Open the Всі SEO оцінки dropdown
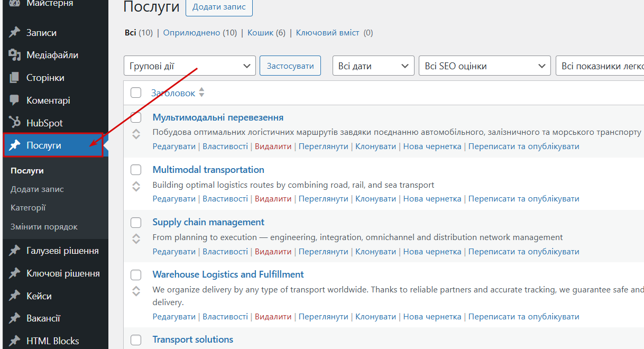The height and width of the screenshot is (349, 644). 484,66
